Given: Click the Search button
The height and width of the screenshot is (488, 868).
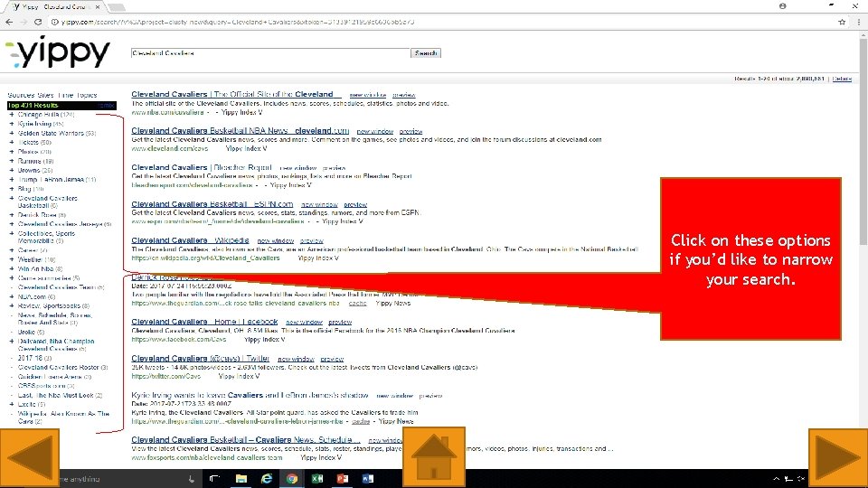Looking at the screenshot, I should pos(426,53).
